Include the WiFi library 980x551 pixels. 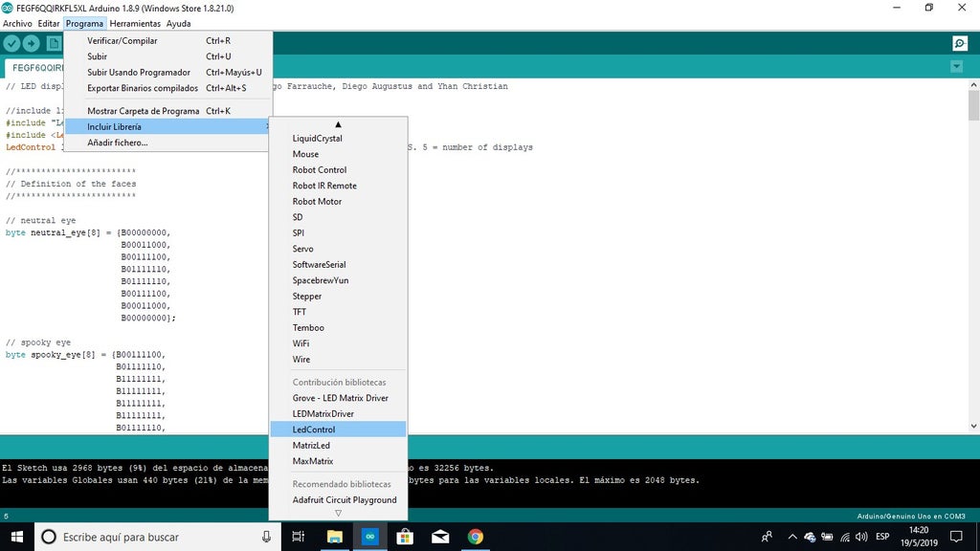point(338,343)
